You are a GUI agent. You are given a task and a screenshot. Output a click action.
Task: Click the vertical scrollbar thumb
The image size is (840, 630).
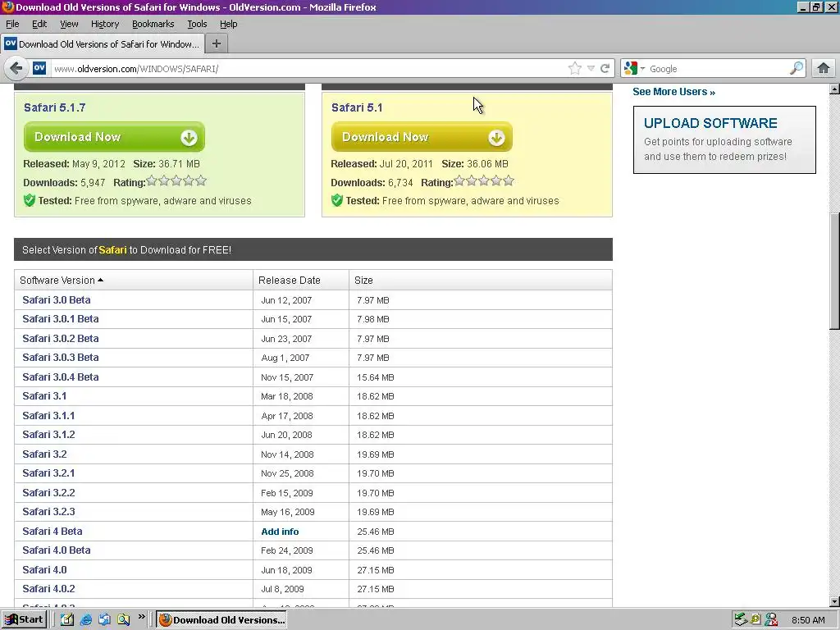(834, 272)
